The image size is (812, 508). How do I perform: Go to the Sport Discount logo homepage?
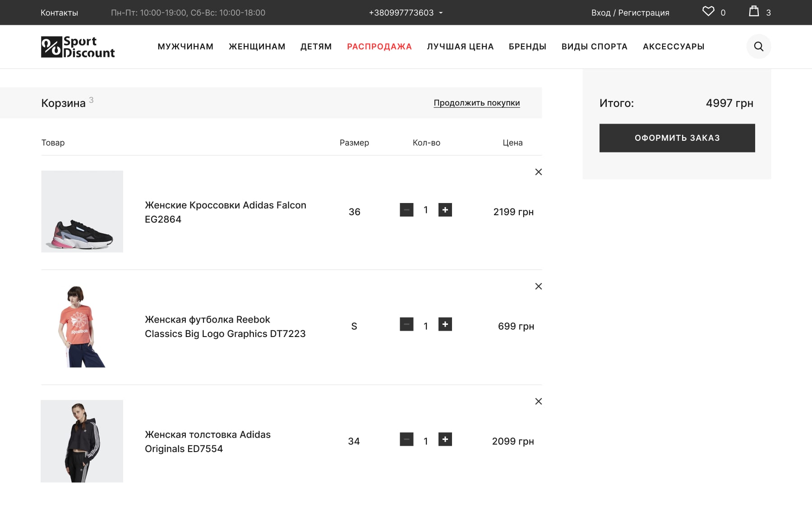78,47
